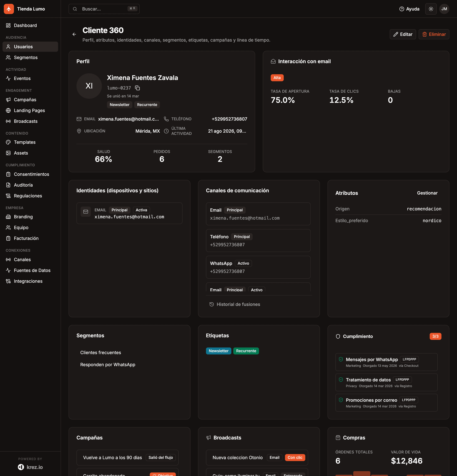
Task: Open Regulaciones in the sidebar
Action: coord(30,196)
